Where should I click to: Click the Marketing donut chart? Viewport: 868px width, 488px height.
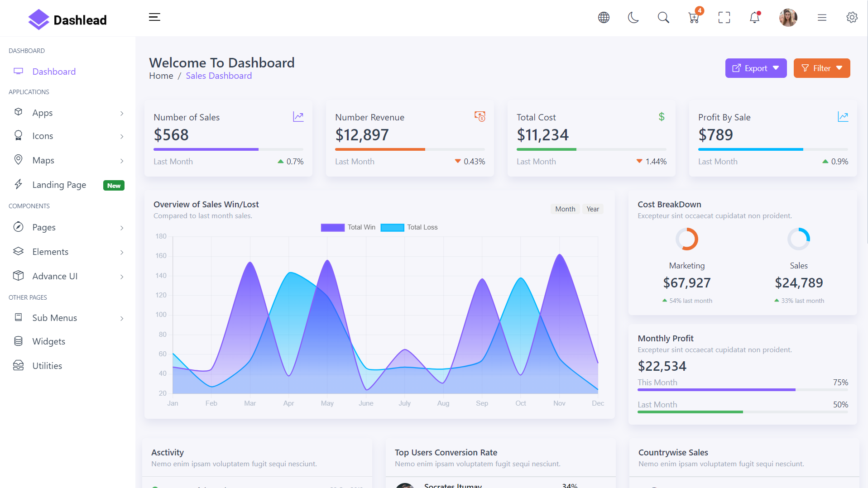[x=687, y=239]
